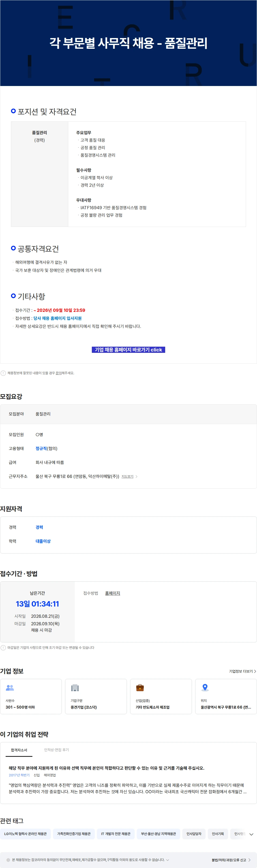257x868 pixels.
Task: Select 인사기획 tag
Action: (x=218, y=834)
